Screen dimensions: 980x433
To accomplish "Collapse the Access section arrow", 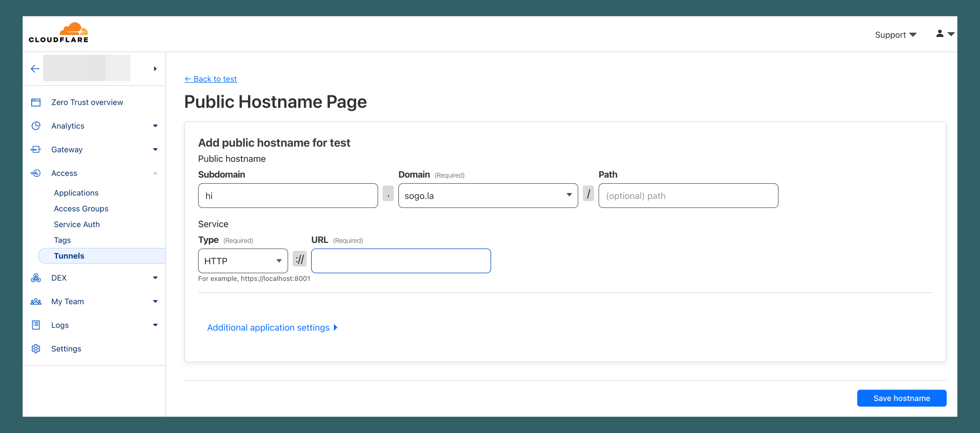I will pyautogui.click(x=155, y=173).
